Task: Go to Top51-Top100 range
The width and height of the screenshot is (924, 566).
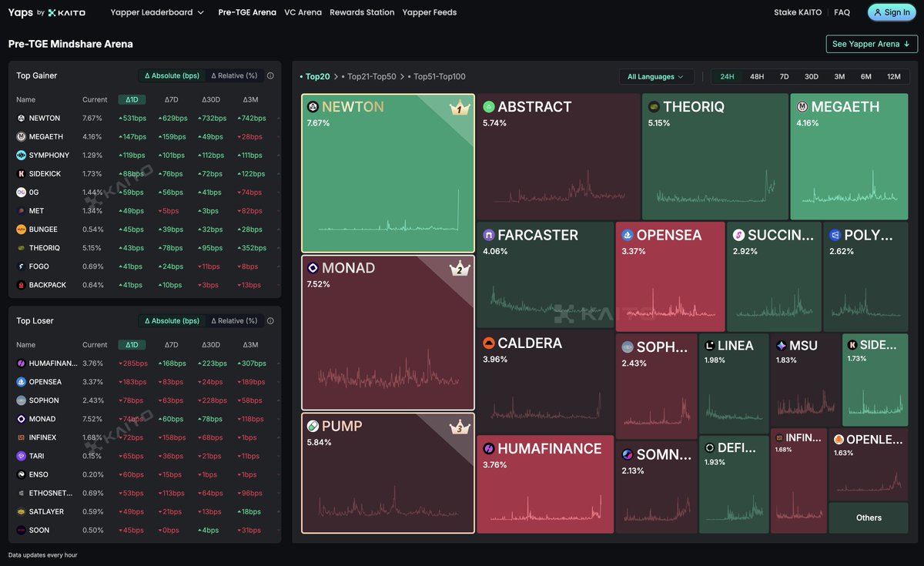Action: (439, 77)
